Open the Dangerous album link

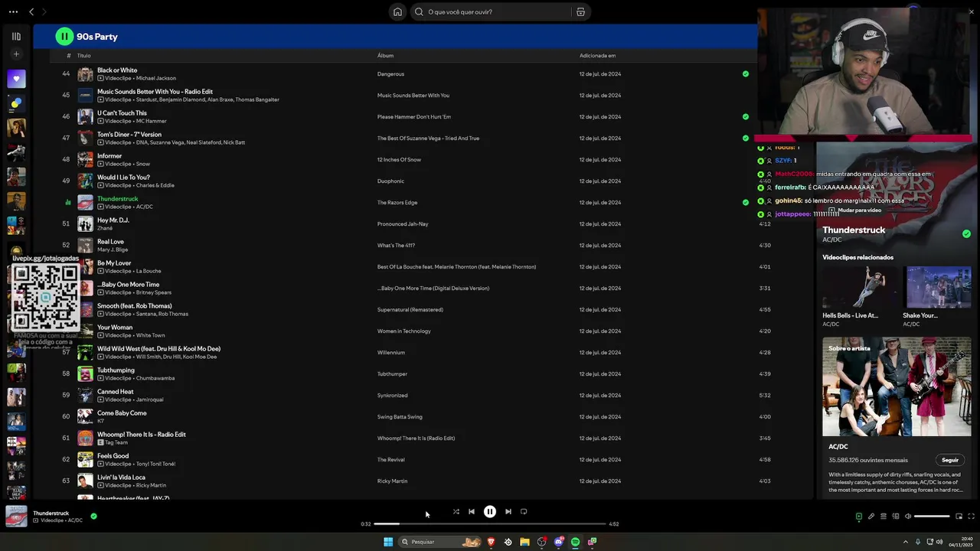390,74
